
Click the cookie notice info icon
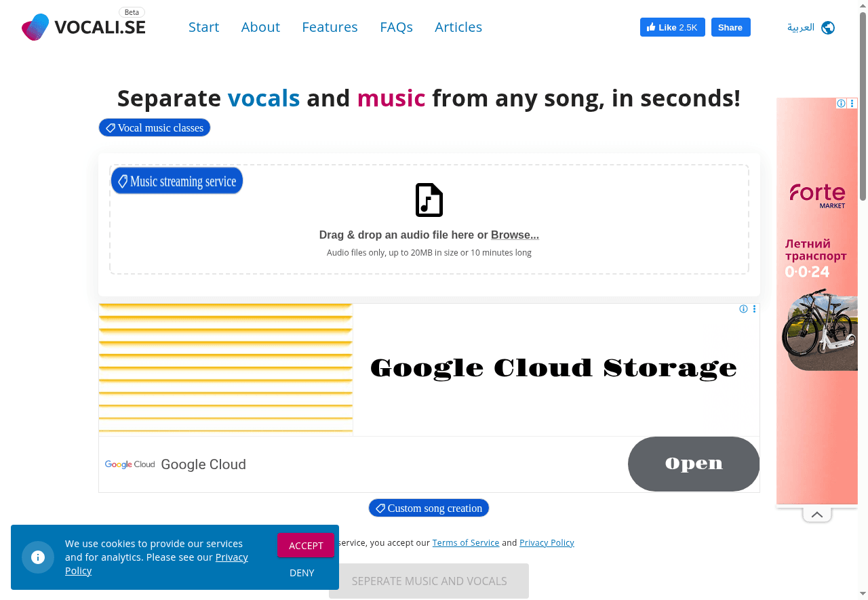pos(38,557)
